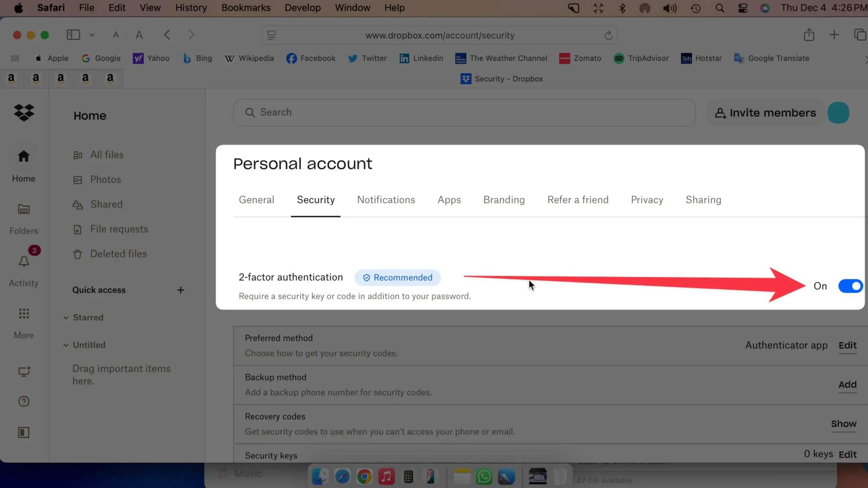Click the Dropbox logo in the sidebar
Screen dimensions: 868x488
23,113
